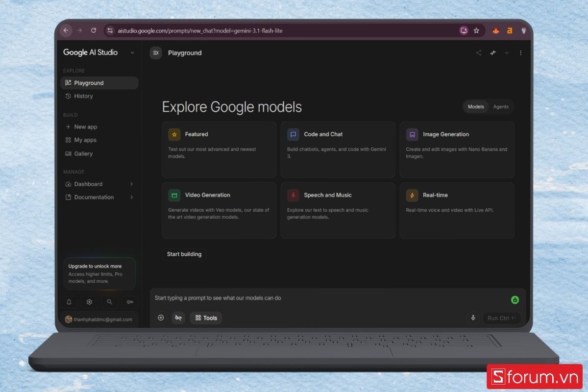Click the Playground title in header
The height and width of the screenshot is (392, 588).
[185, 53]
